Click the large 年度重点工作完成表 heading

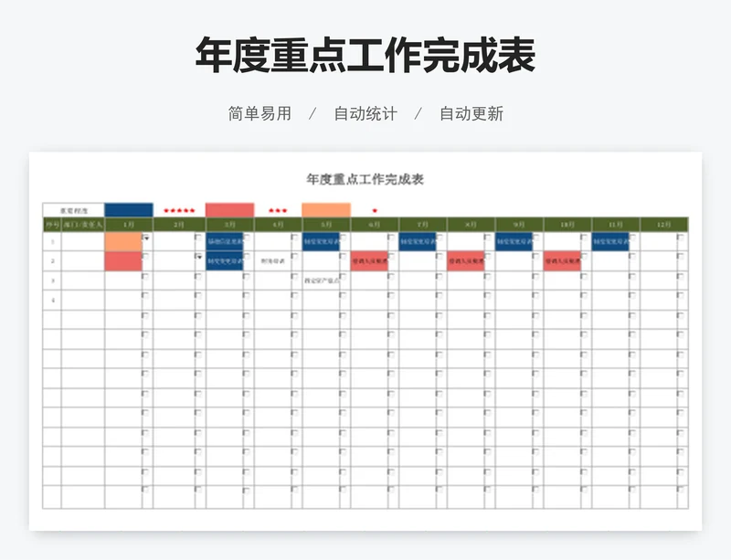point(365,55)
